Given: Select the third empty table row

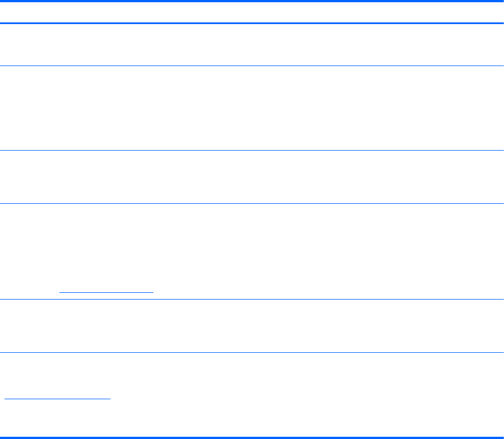Looking at the screenshot, I should (x=252, y=177).
